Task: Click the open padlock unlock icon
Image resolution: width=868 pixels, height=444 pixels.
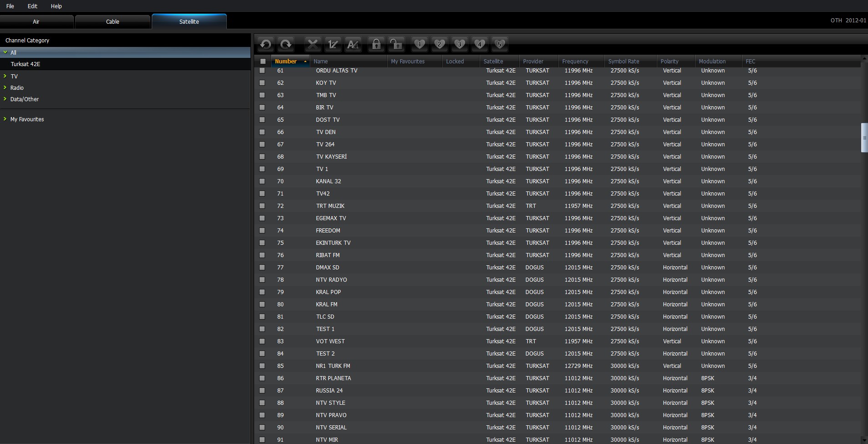Action: coord(396,44)
